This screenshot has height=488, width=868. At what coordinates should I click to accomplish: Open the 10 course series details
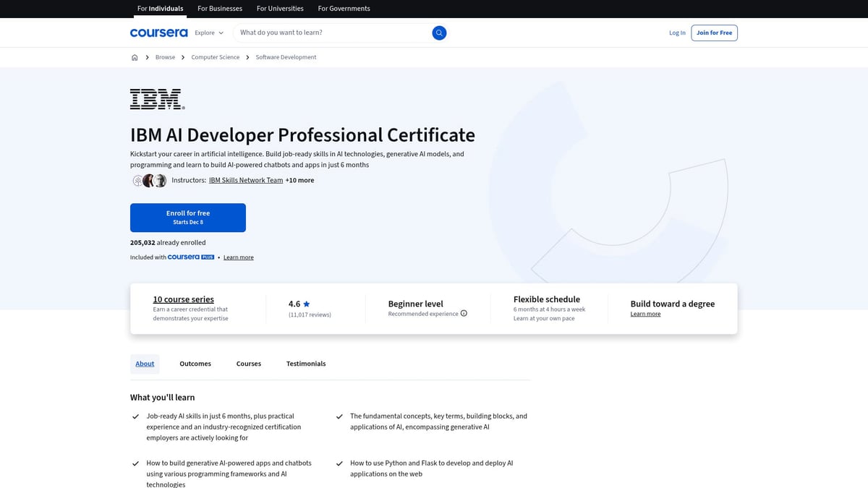coord(183,299)
